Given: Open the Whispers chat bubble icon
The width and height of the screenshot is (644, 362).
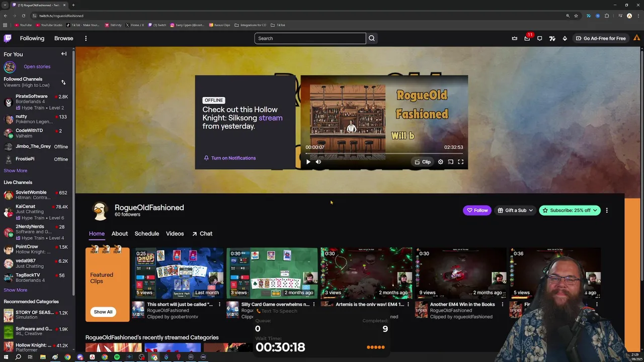Looking at the screenshot, I should [539, 38].
